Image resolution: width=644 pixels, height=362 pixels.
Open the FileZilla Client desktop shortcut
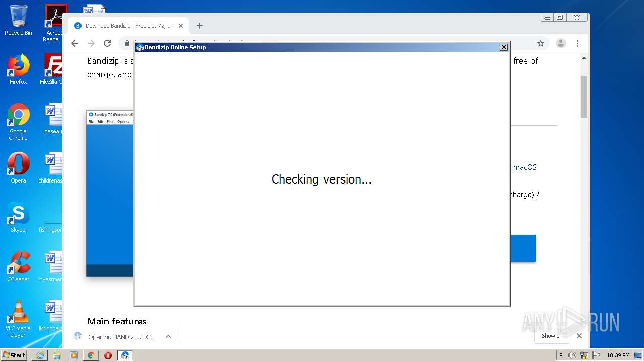point(52,69)
